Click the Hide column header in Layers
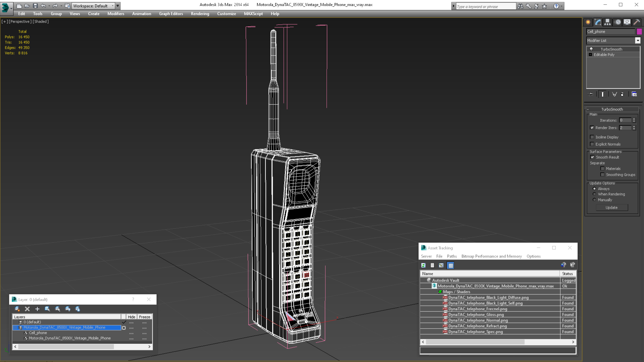 coord(131,317)
